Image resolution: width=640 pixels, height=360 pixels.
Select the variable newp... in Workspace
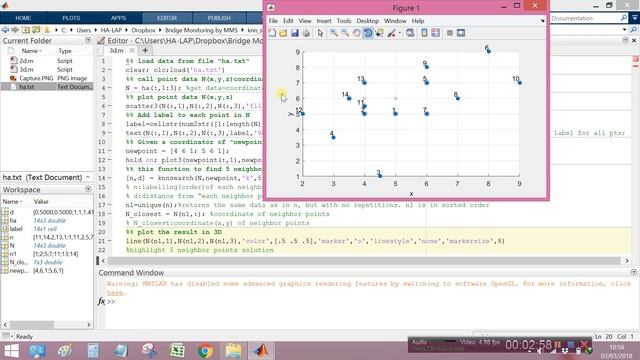coord(19,271)
